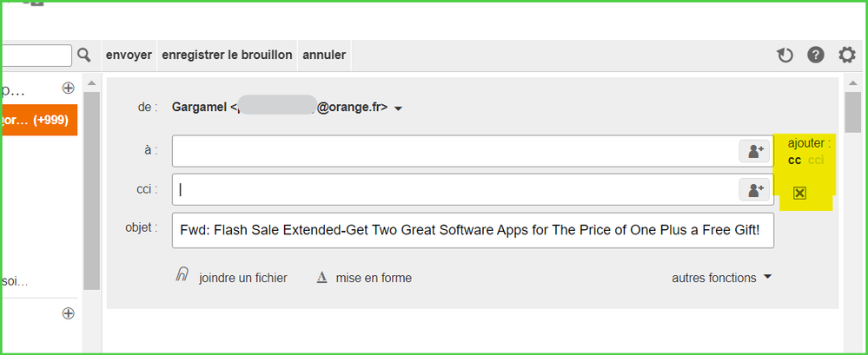Click the refresh arrow icon
This screenshot has height=355, width=868.
coord(785,55)
